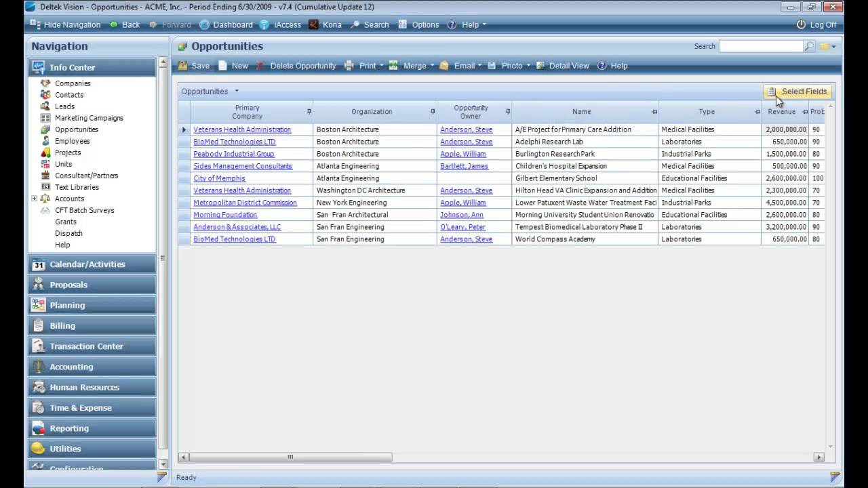The height and width of the screenshot is (488, 868).
Task: Hide Navigation pane from top bar
Action: pyautogui.click(x=66, y=24)
